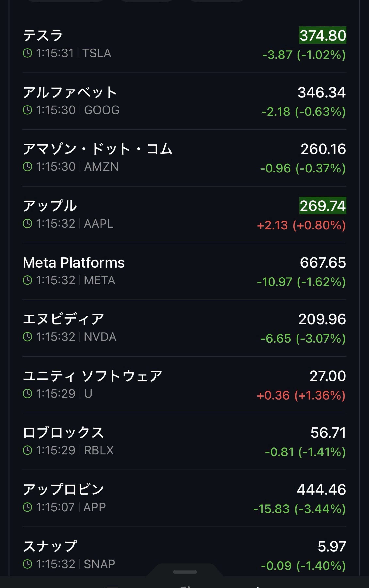Tap the Unity change value +0.36 (+1.36%)

pyautogui.click(x=301, y=395)
